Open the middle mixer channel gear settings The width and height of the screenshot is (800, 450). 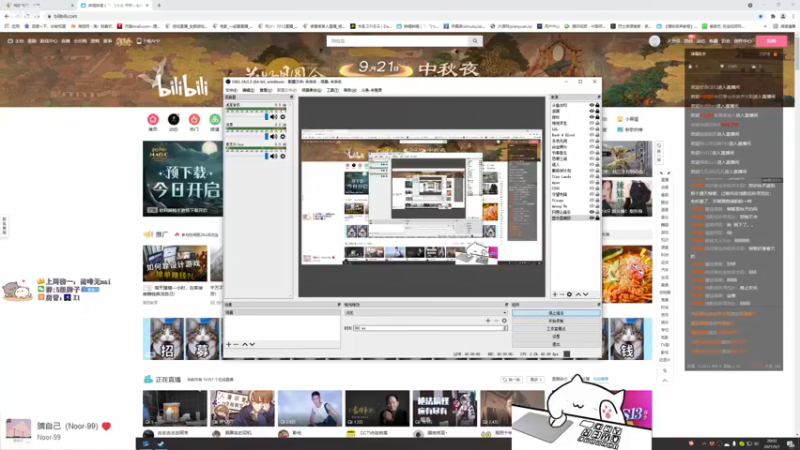coord(283,136)
